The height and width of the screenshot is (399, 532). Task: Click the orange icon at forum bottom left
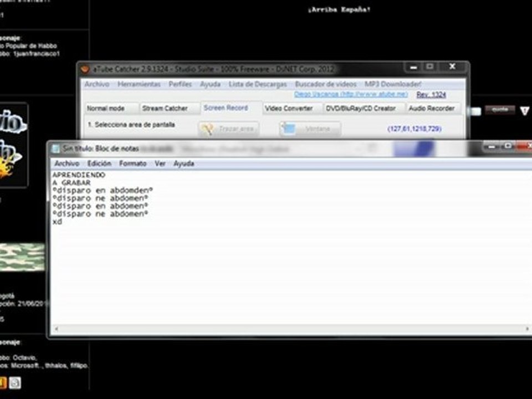click(3, 383)
